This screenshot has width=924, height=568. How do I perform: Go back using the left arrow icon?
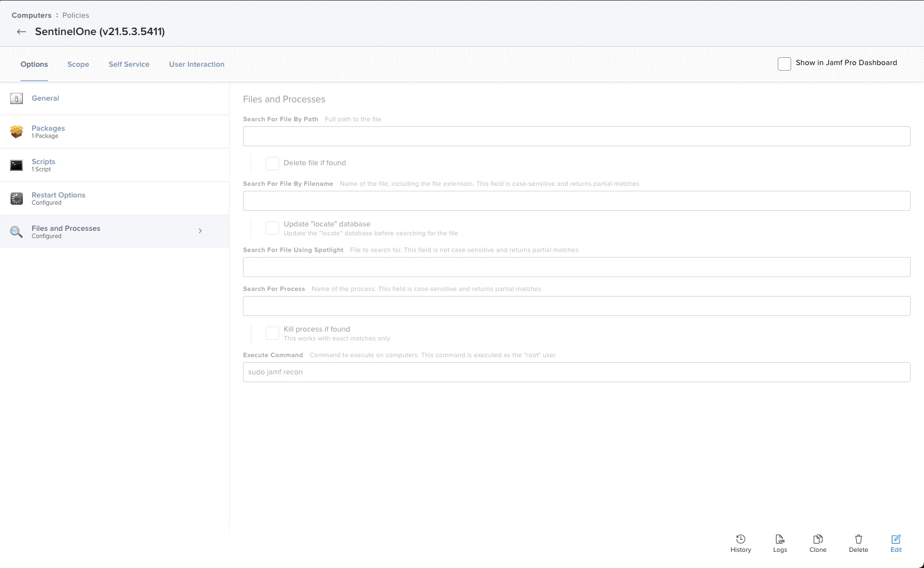pyautogui.click(x=22, y=32)
